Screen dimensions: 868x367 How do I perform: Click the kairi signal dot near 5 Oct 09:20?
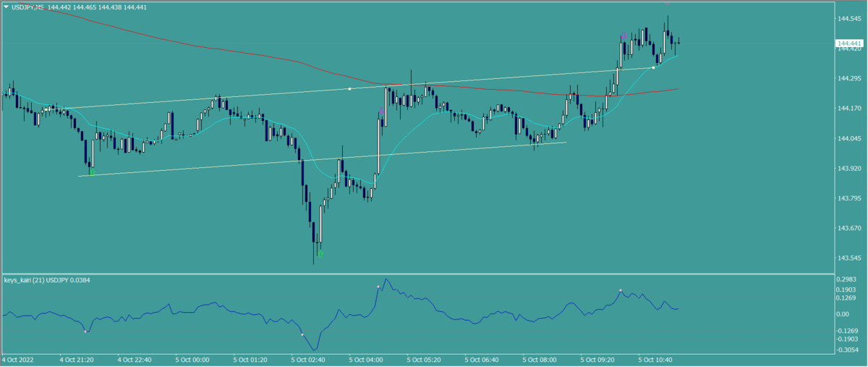(x=621, y=291)
